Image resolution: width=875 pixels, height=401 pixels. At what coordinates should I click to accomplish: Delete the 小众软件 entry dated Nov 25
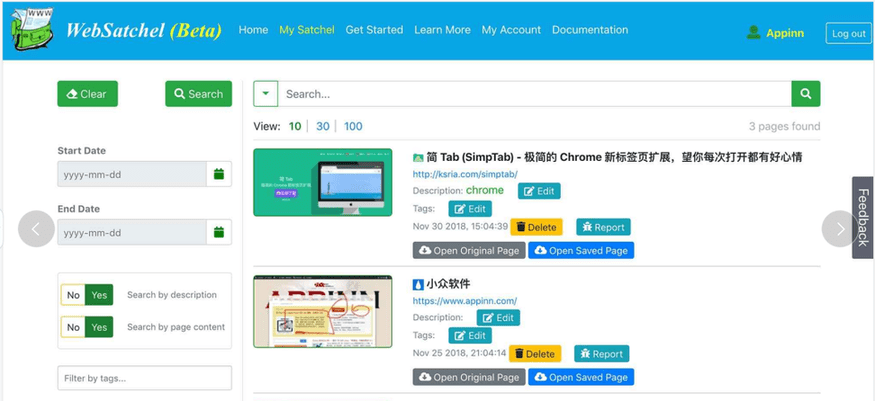click(535, 354)
